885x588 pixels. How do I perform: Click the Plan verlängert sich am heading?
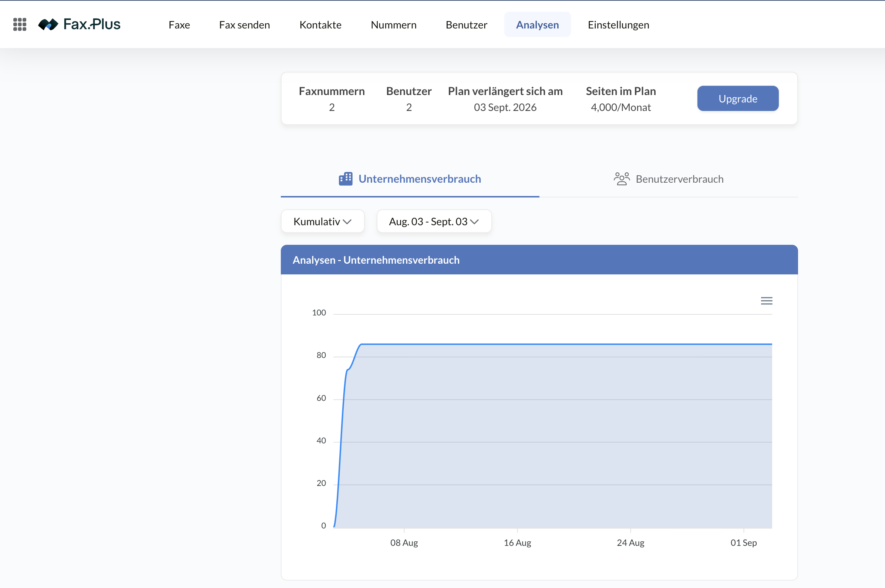coord(505,91)
